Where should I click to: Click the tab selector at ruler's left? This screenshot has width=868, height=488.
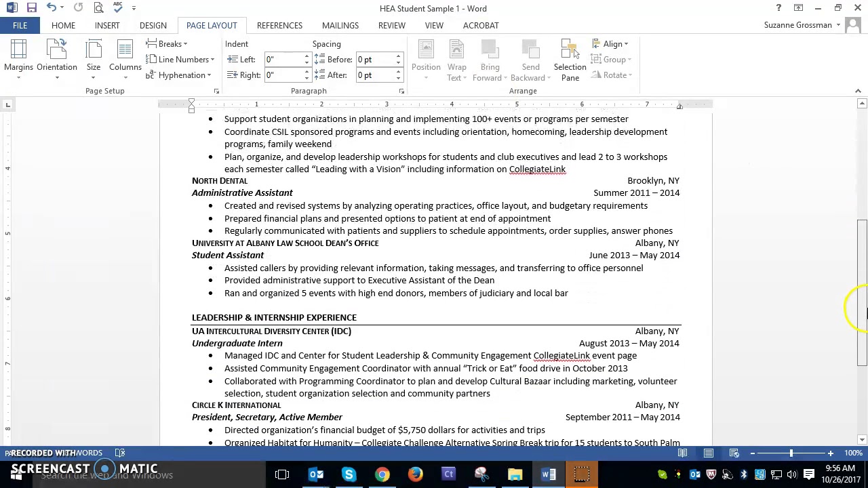click(8, 104)
